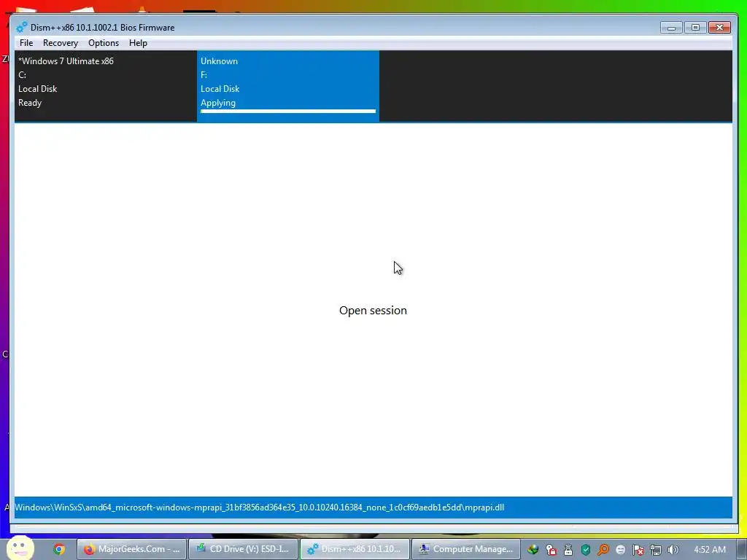This screenshot has height=560, width=747.
Task: Switch to CD Drive (V:) ESD taskbar window
Action: [243, 549]
